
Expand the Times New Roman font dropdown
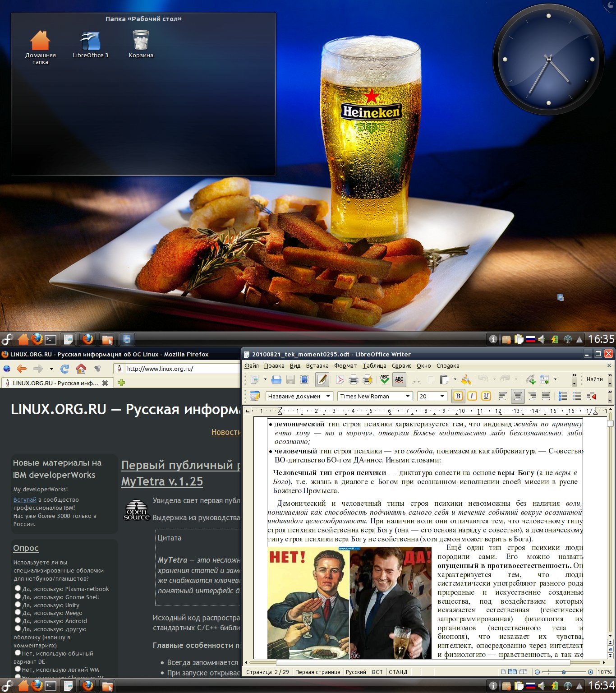(408, 396)
